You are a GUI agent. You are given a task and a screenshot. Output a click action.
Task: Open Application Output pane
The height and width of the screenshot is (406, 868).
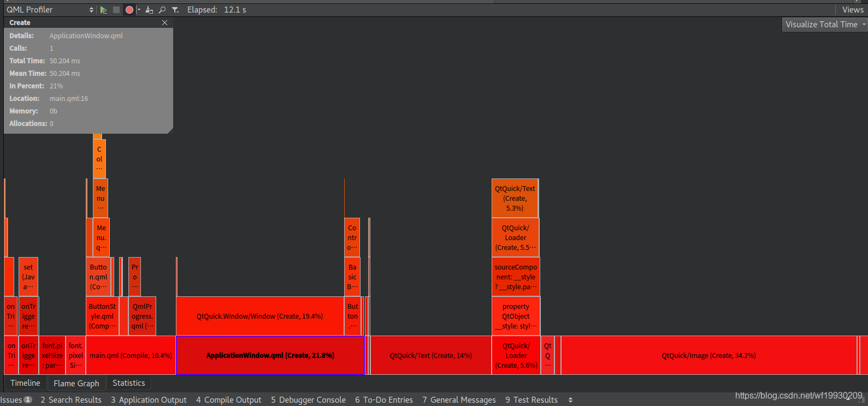149,400
